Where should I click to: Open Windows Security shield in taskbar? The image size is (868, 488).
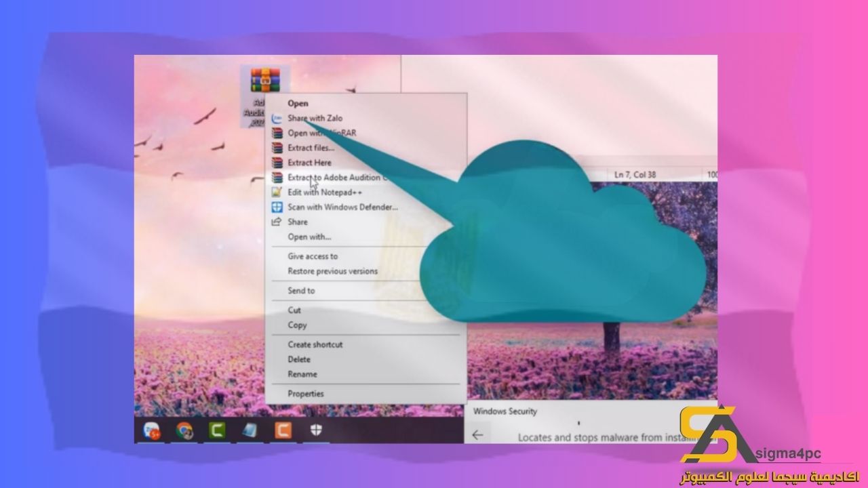pos(316,430)
